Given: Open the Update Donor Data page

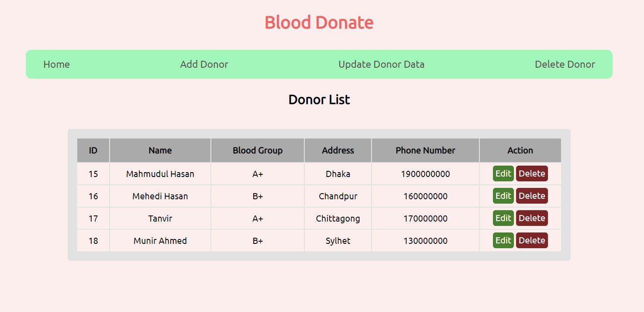Looking at the screenshot, I should click(381, 64).
